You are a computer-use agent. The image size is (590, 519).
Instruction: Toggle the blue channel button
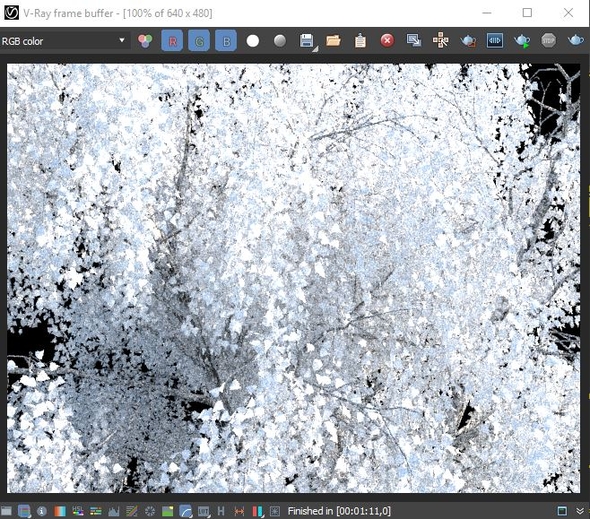coord(226,41)
